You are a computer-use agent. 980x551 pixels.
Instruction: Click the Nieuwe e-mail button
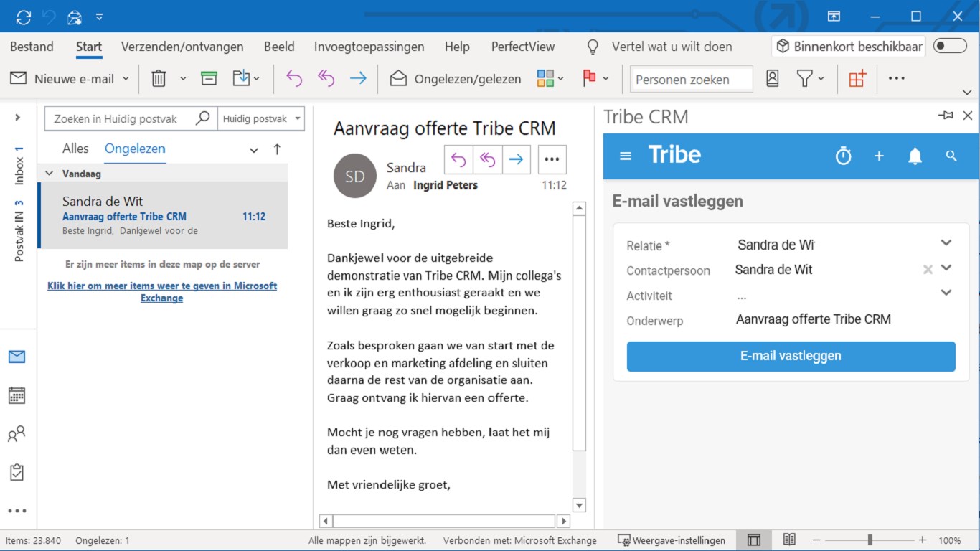pos(62,79)
